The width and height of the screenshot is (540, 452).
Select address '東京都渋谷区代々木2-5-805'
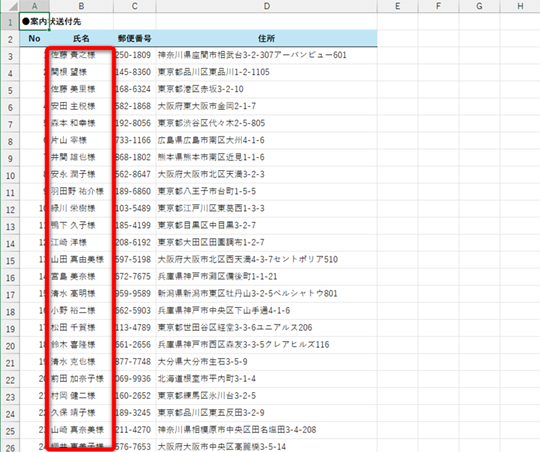point(267,124)
